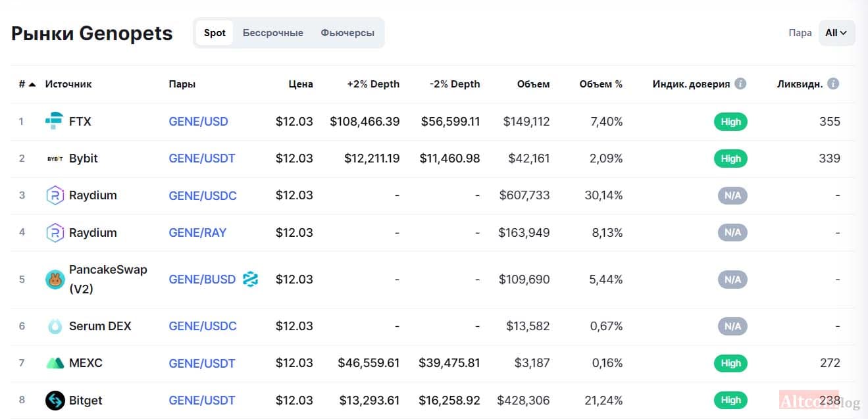The height and width of the screenshot is (419, 868).
Task: Click the Serum DEX source name
Action: tap(100, 326)
